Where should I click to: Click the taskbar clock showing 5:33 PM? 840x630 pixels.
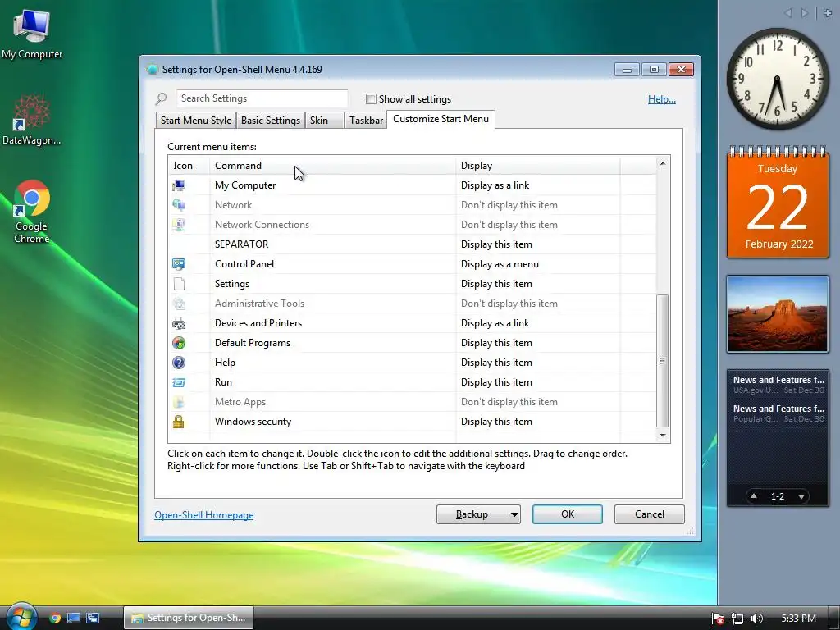click(x=798, y=619)
